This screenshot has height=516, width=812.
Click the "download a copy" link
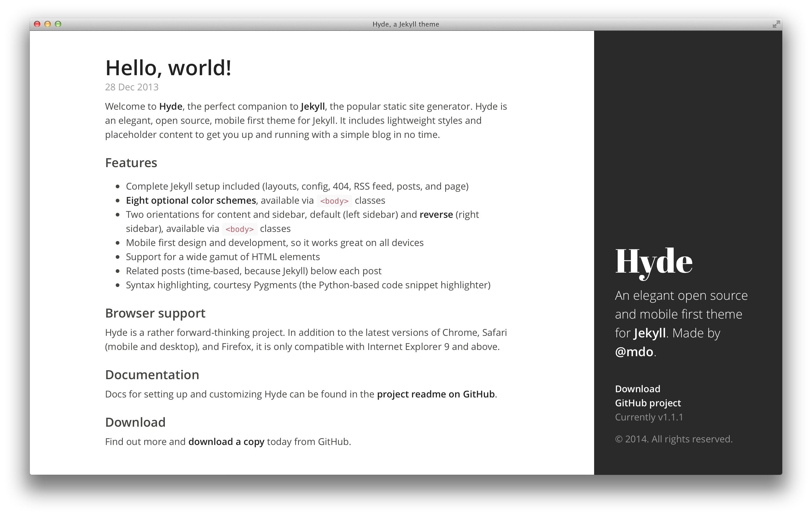coord(226,442)
